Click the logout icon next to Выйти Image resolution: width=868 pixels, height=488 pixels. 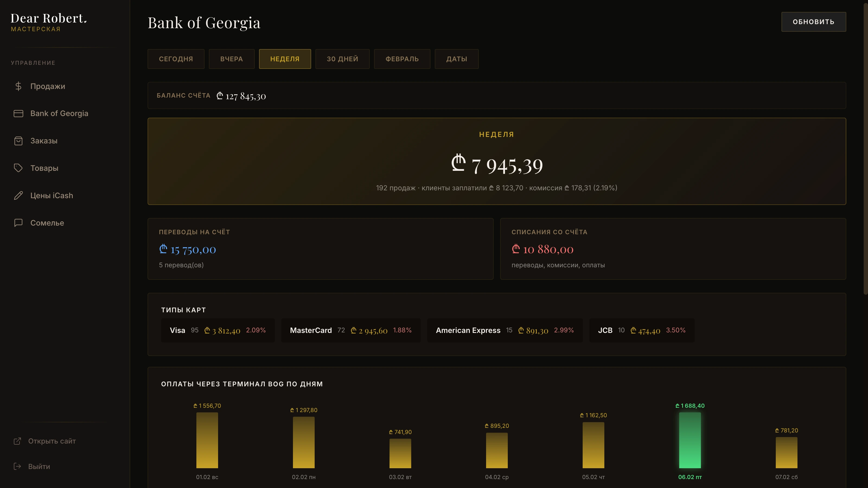coord(17,466)
